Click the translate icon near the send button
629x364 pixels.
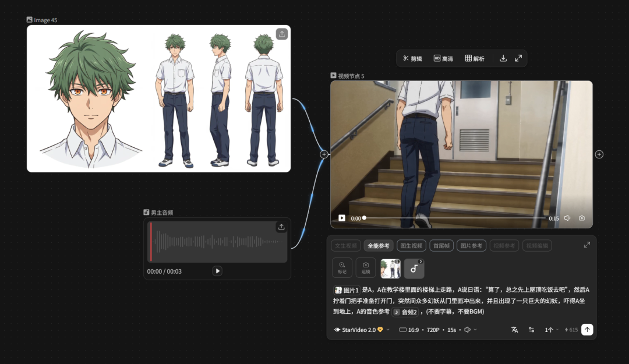coord(515,330)
